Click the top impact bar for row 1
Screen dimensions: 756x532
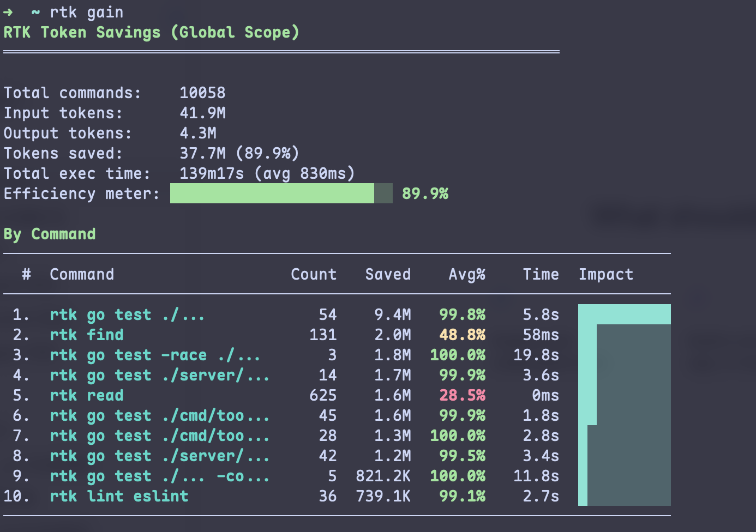click(625, 315)
